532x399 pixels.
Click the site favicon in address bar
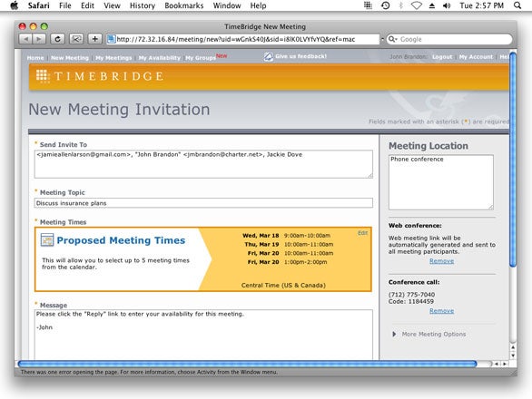(x=112, y=39)
